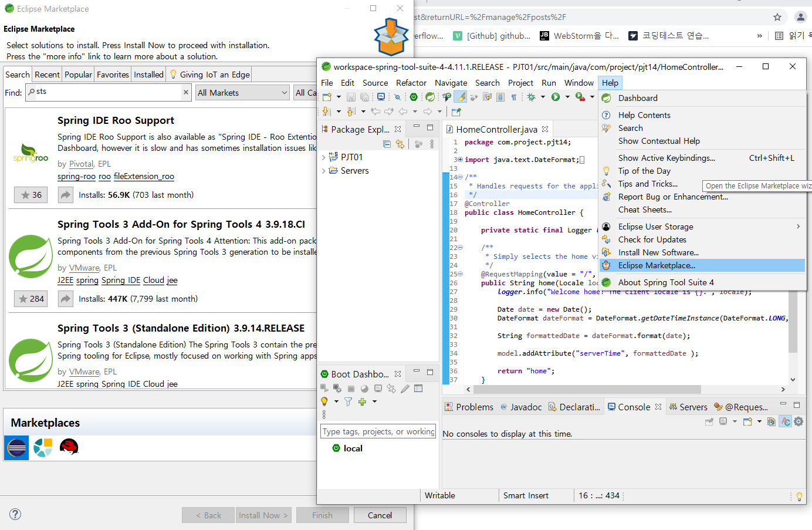Screen dimensions: 812x530
Task: Click the Debug bug icon in the toolbar
Action: 532,97
